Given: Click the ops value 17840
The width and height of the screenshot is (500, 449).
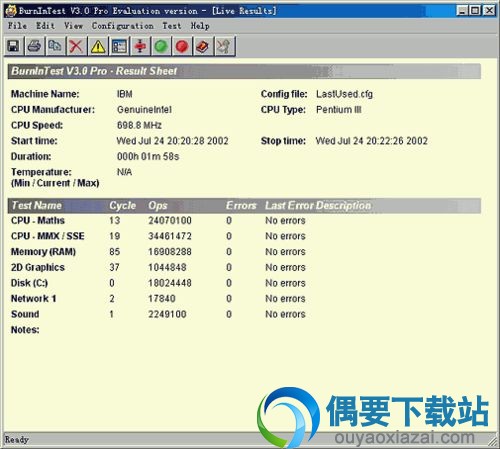Looking at the screenshot, I should point(162,298).
